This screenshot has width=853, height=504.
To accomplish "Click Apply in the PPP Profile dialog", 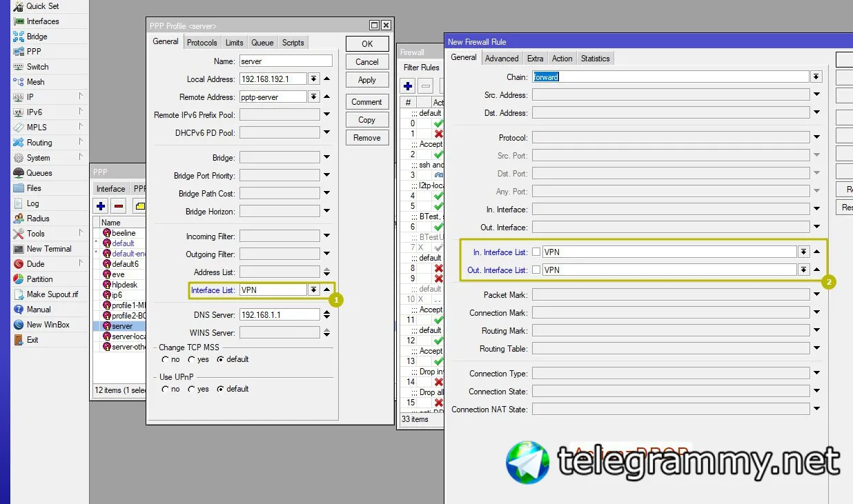I will (367, 80).
